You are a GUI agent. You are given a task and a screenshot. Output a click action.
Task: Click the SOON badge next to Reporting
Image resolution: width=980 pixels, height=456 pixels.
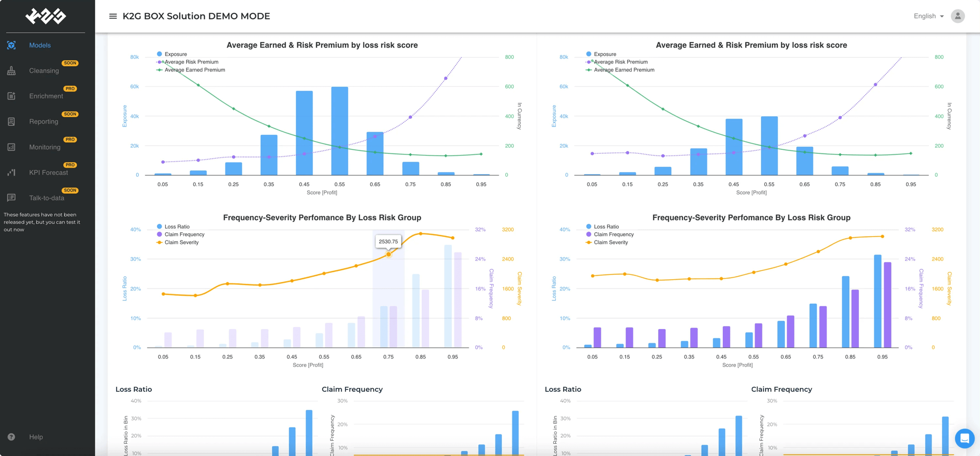pyautogui.click(x=70, y=114)
